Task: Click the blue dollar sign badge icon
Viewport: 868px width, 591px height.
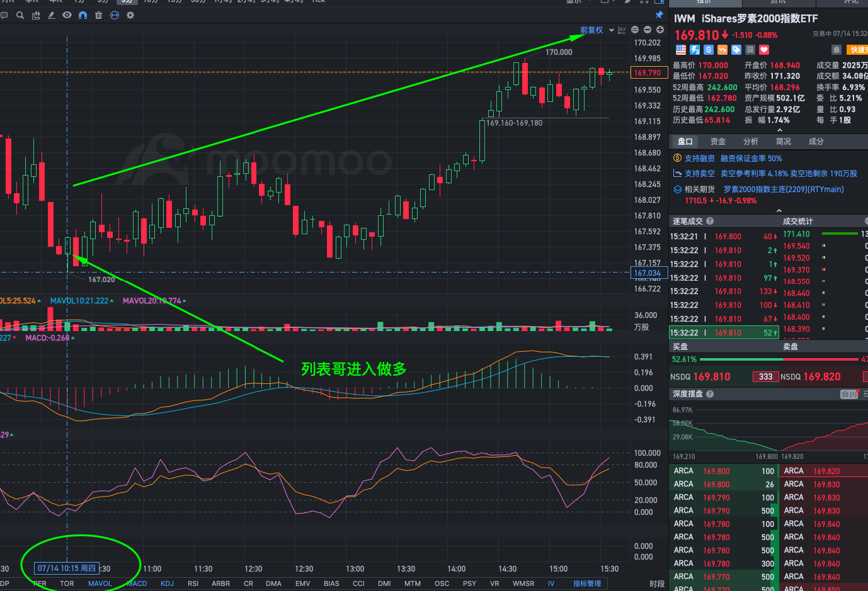Action: pos(709,50)
